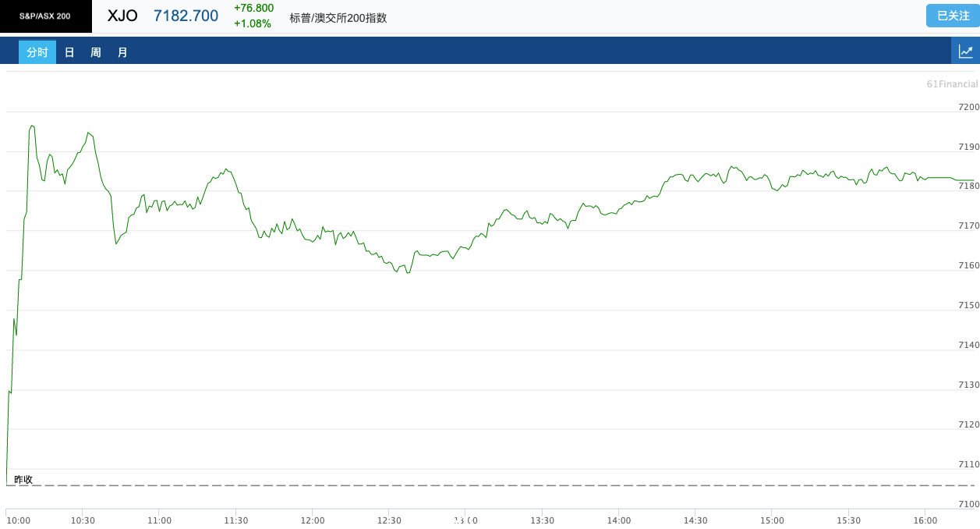
Task: Click the 11:00 time axis label
Action: [159, 520]
